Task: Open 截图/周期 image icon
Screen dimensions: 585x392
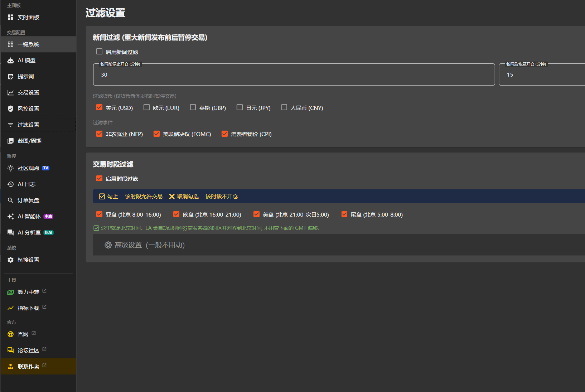Action: click(10, 141)
